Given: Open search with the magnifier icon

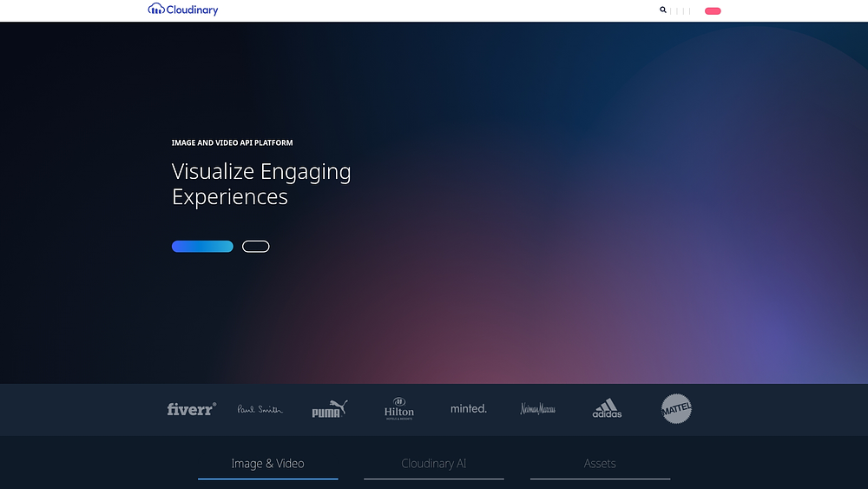Looking at the screenshot, I should (662, 10).
